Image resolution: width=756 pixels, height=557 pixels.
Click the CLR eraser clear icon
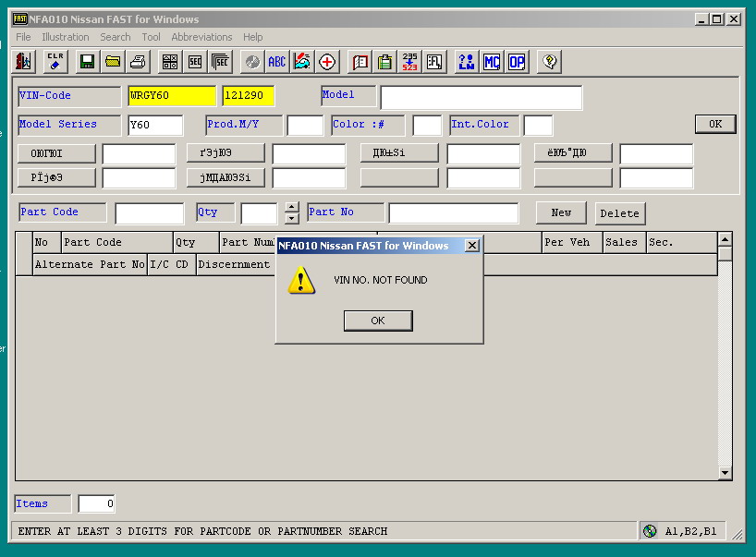tap(55, 62)
